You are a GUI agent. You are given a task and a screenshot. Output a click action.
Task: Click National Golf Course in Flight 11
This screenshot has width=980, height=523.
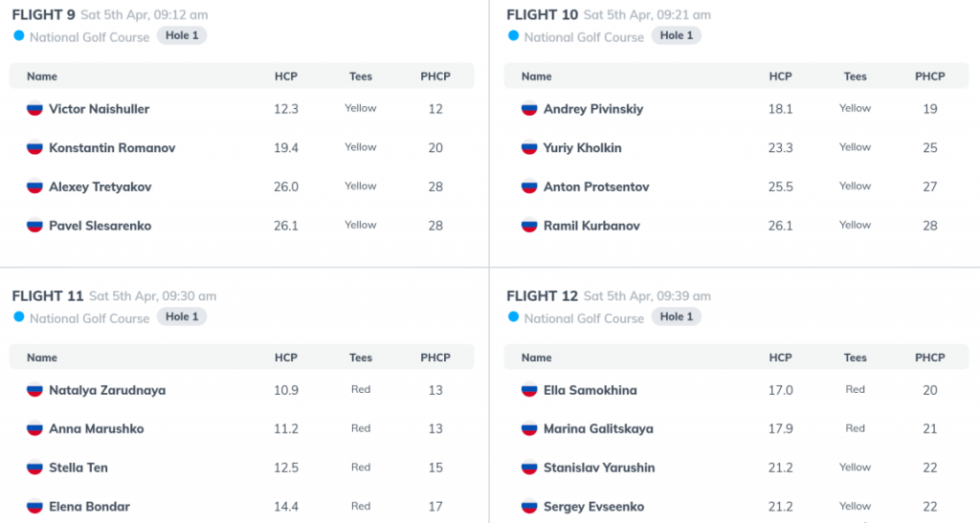tap(89, 318)
